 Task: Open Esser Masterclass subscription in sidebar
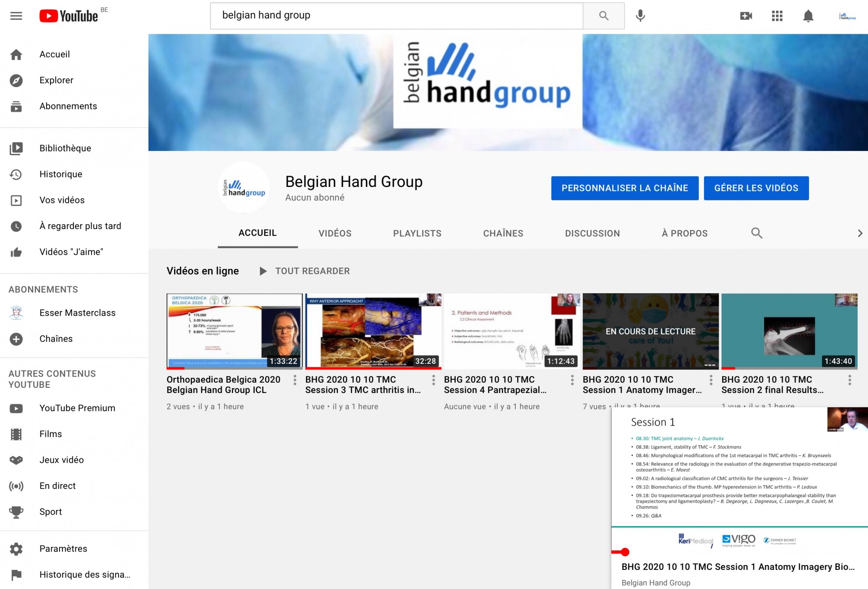coord(77,313)
